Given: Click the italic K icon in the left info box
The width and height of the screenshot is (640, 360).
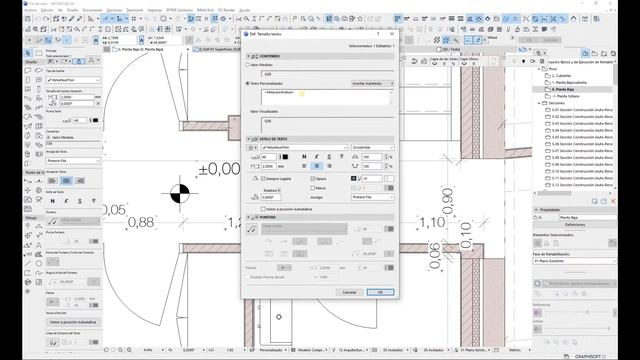Looking at the screenshot, I should [x=66, y=201].
